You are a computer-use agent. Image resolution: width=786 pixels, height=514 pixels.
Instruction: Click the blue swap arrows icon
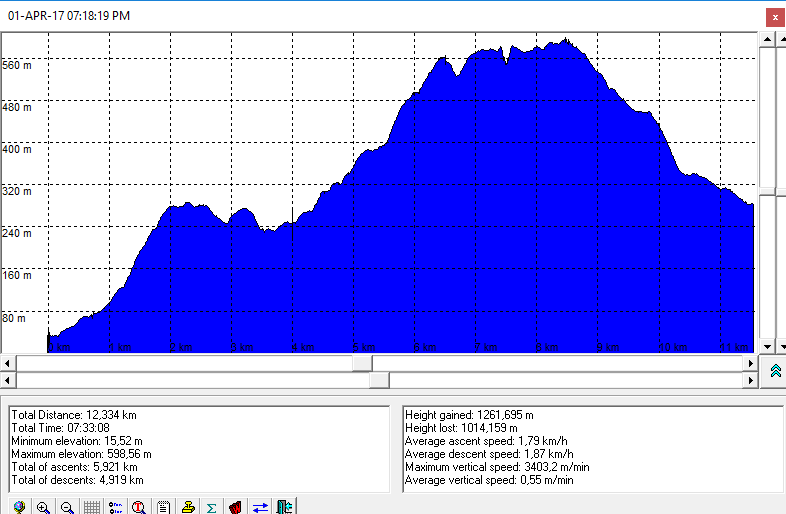(260, 507)
